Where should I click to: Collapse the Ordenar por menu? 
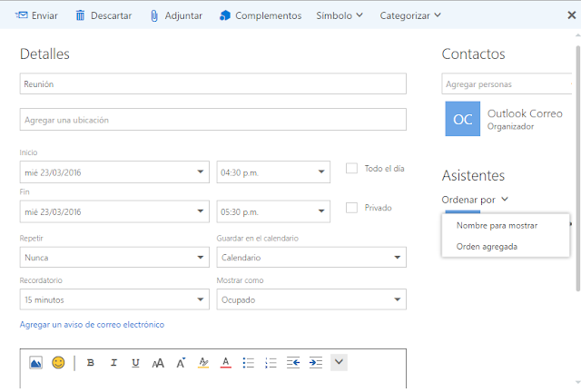click(475, 200)
